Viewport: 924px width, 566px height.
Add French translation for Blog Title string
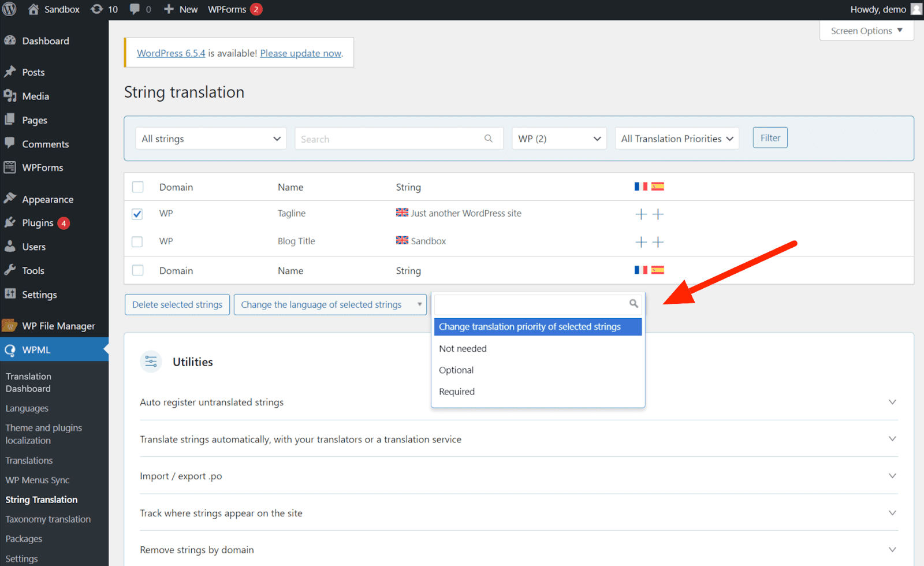click(641, 242)
